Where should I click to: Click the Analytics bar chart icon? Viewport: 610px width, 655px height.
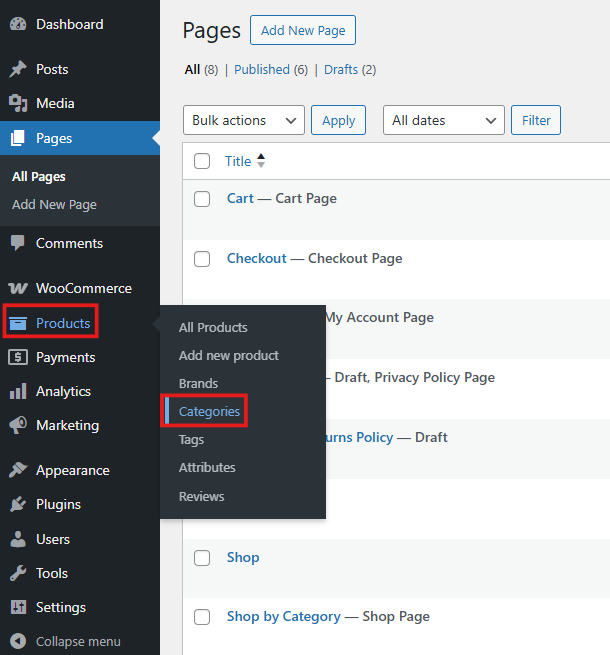click(18, 392)
